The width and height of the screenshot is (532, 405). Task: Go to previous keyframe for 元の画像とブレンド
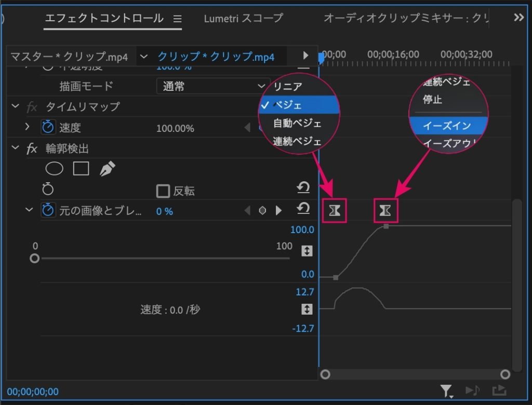(x=247, y=210)
